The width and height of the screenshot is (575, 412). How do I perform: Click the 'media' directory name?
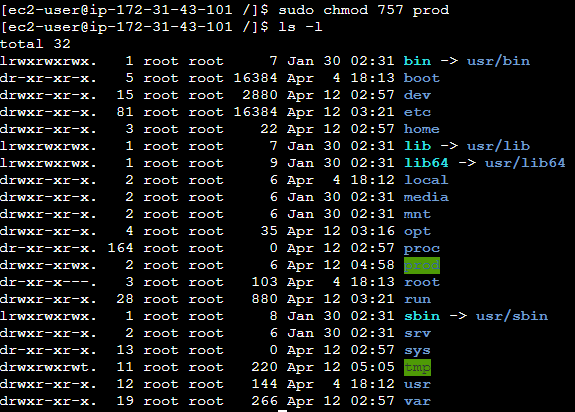[x=426, y=197]
